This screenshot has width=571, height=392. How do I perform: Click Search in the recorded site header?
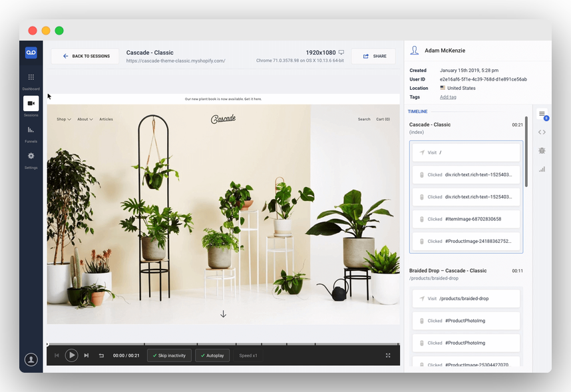[364, 119]
